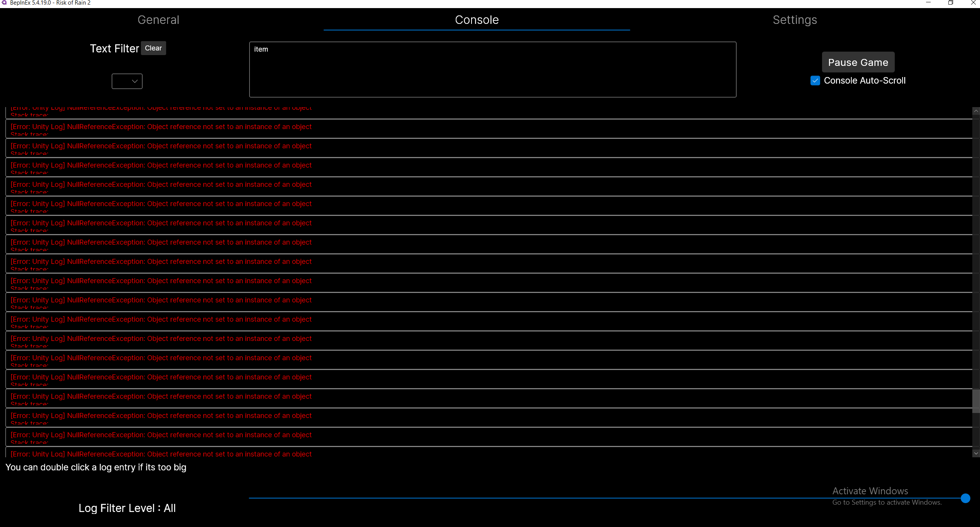Image resolution: width=980 pixels, height=527 pixels.
Task: Clear the text filter with the Clear button
Action: pyautogui.click(x=153, y=48)
